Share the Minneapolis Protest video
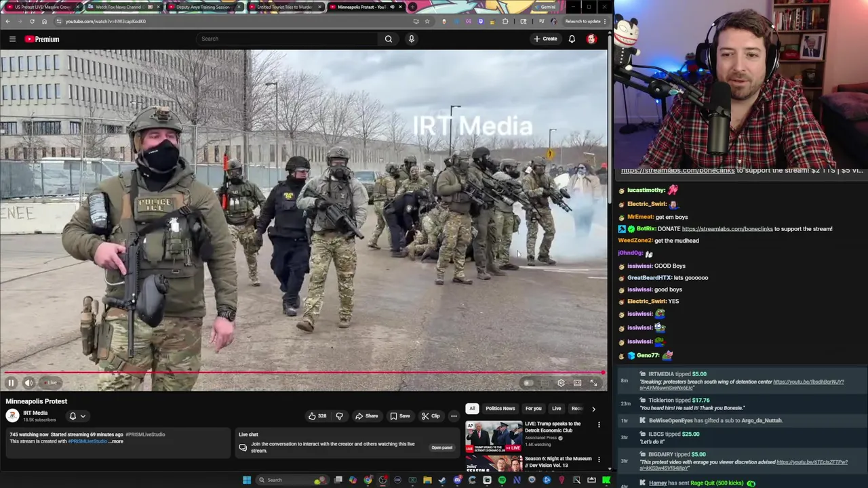This screenshot has height=488, width=868. click(367, 416)
